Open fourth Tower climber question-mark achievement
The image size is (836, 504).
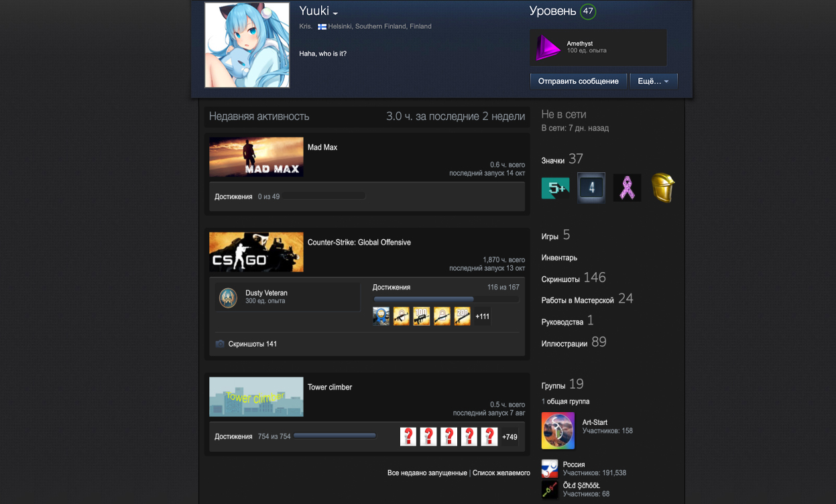coord(469,437)
